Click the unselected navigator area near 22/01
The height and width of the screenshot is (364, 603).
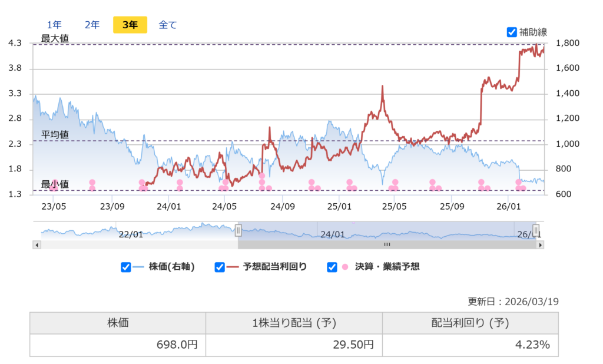click(x=131, y=231)
